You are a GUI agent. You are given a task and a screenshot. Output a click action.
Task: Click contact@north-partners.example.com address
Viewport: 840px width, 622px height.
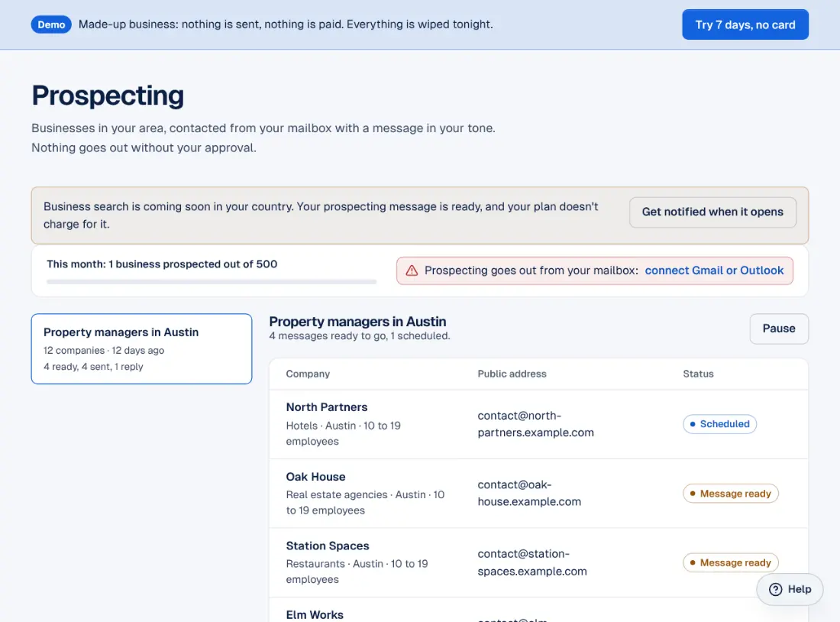point(536,424)
